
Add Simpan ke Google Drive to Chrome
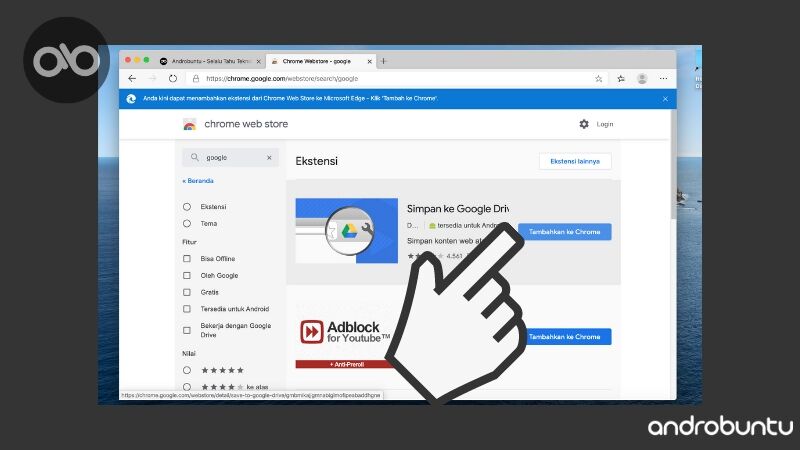[x=564, y=232]
